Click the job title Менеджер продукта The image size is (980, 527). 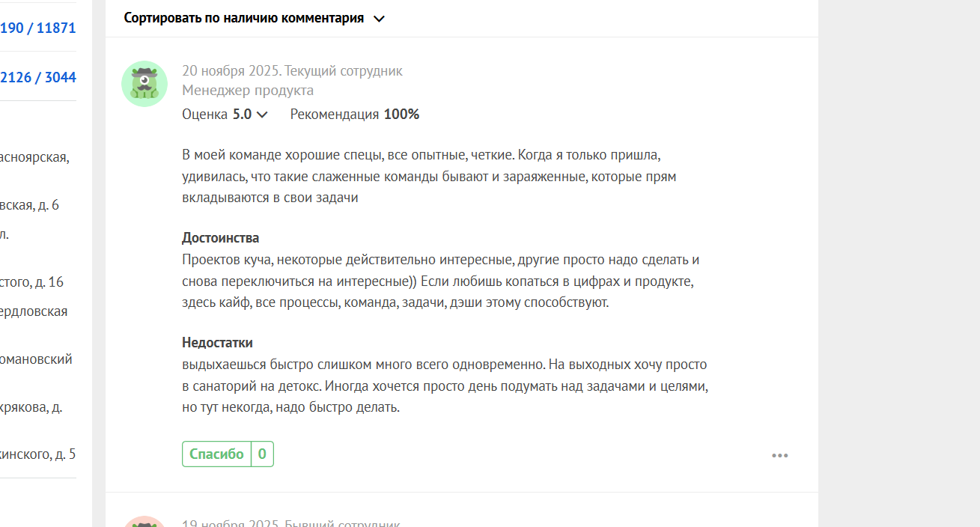(x=248, y=91)
